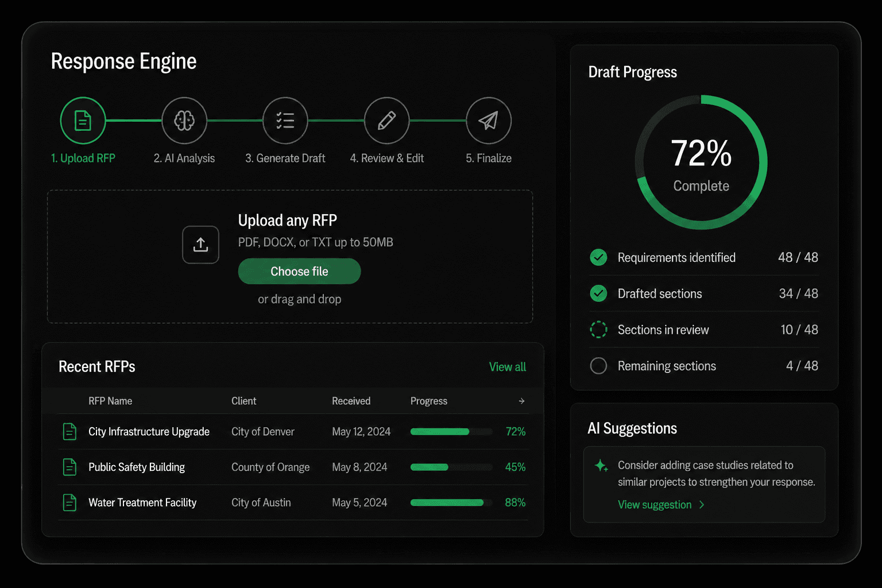
Task: Click the 48 / 48 requirements count
Action: pos(798,257)
